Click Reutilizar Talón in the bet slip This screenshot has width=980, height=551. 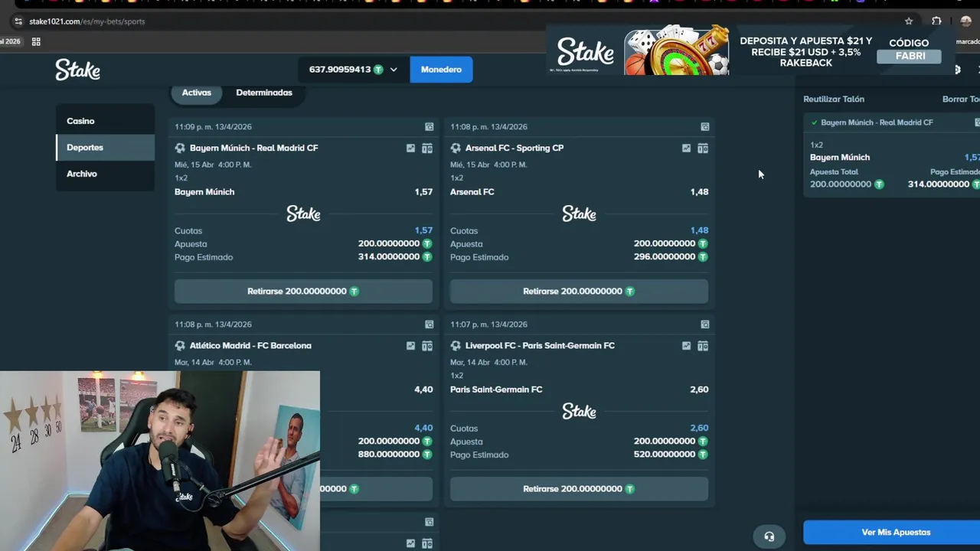[834, 99]
